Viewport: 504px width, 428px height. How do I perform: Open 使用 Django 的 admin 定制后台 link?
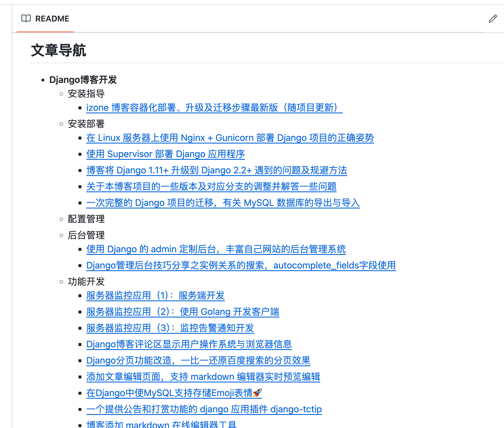(216, 249)
